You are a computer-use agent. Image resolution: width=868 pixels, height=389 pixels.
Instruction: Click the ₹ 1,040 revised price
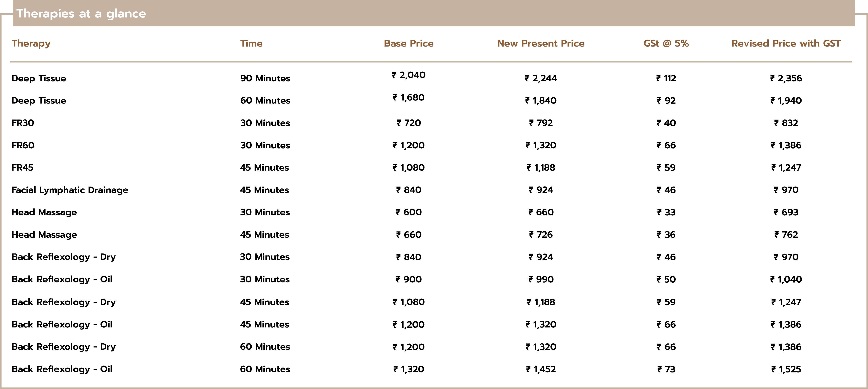pyautogui.click(x=786, y=279)
